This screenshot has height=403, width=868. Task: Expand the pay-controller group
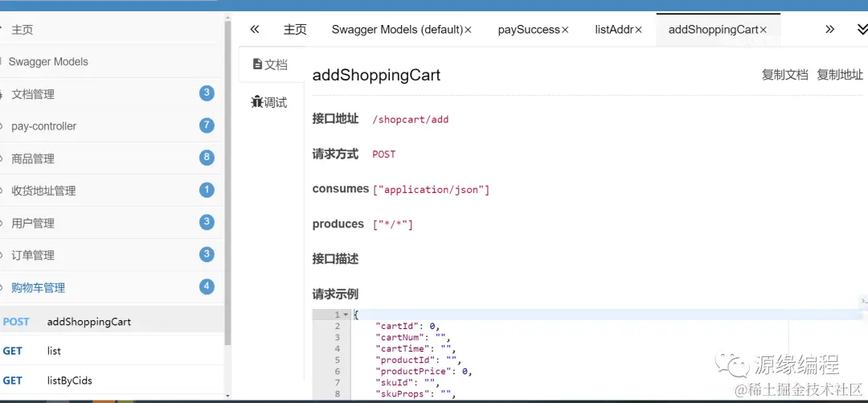(x=112, y=125)
